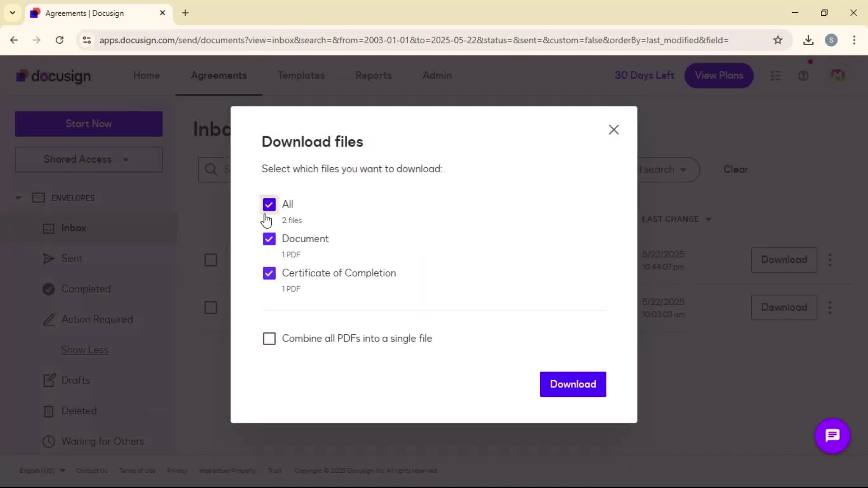
Task: Go forward in the browser
Action: coord(37,40)
